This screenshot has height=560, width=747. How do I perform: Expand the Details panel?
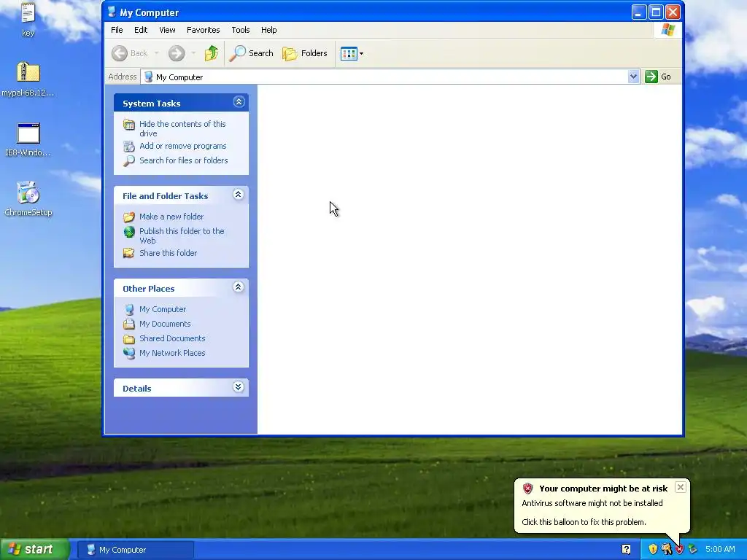pos(239,386)
